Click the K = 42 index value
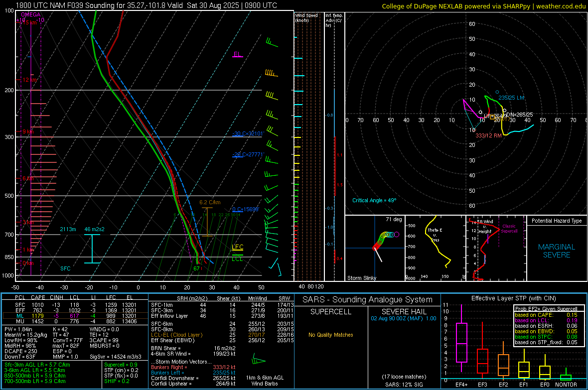588x390 pixels. coord(60,329)
